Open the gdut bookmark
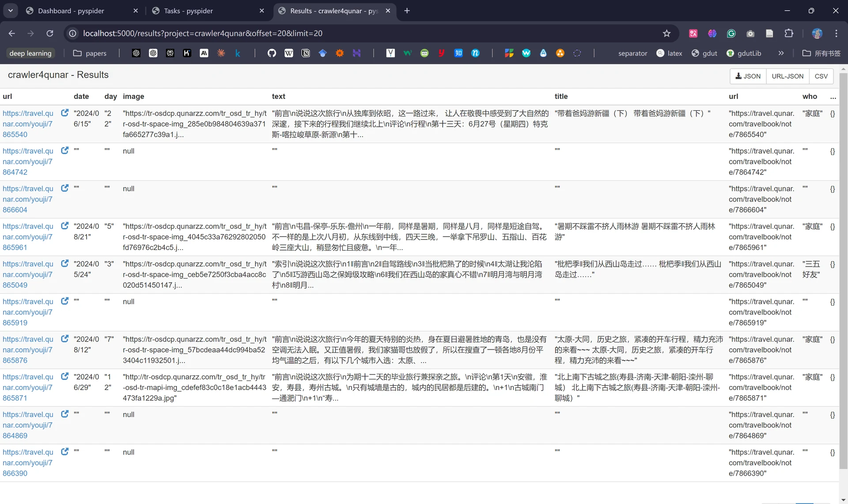 (704, 53)
